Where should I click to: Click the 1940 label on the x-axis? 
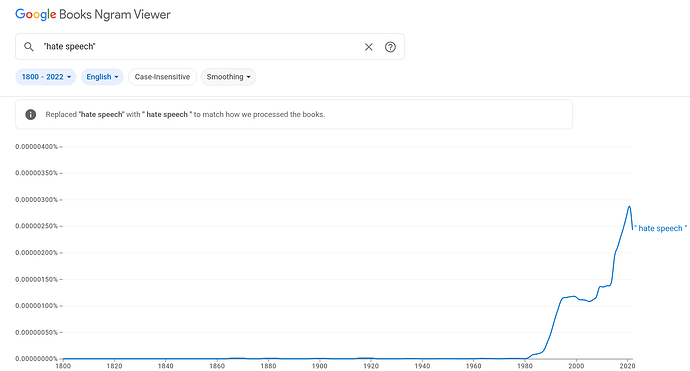tap(422, 366)
